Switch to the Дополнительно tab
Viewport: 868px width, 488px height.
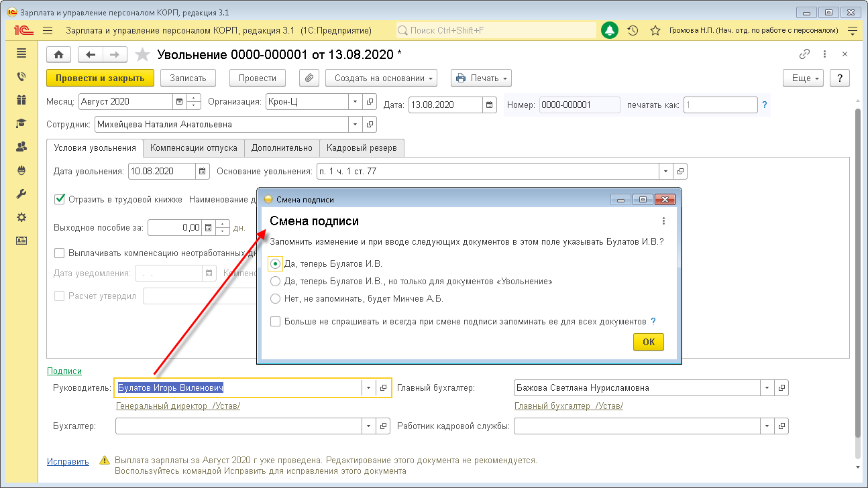point(282,148)
